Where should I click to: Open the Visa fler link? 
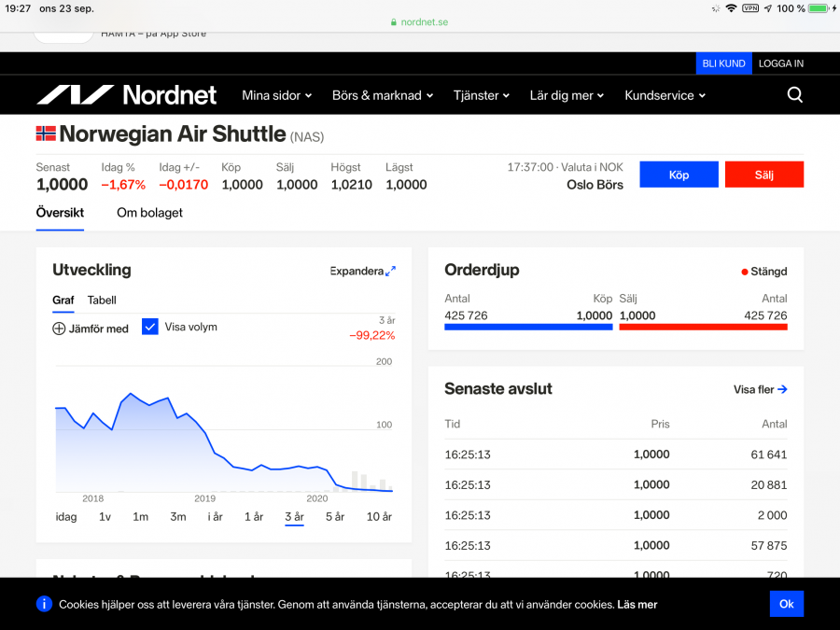pos(760,390)
